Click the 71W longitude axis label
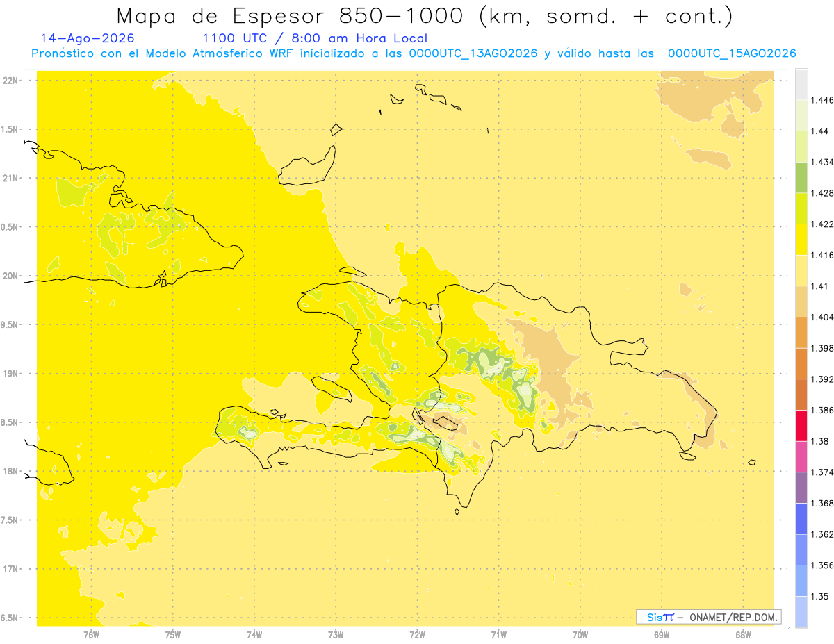Viewport: 834px width, 644px height. (498, 634)
